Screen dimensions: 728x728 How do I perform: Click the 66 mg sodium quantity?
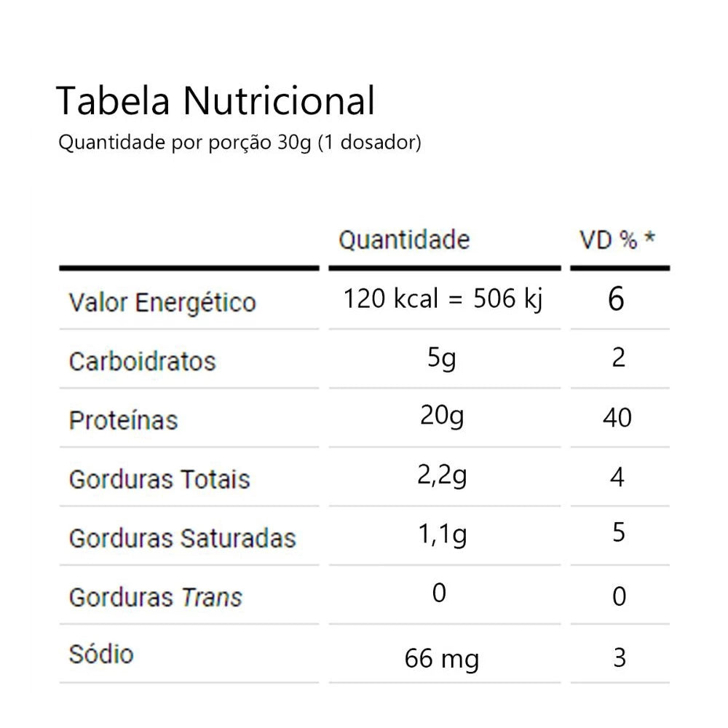tap(442, 660)
